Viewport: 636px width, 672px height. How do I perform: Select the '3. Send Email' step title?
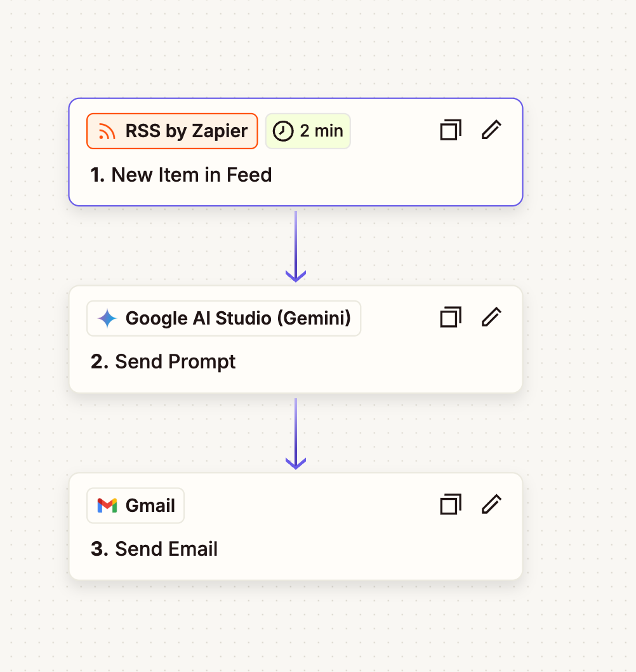coord(154,549)
